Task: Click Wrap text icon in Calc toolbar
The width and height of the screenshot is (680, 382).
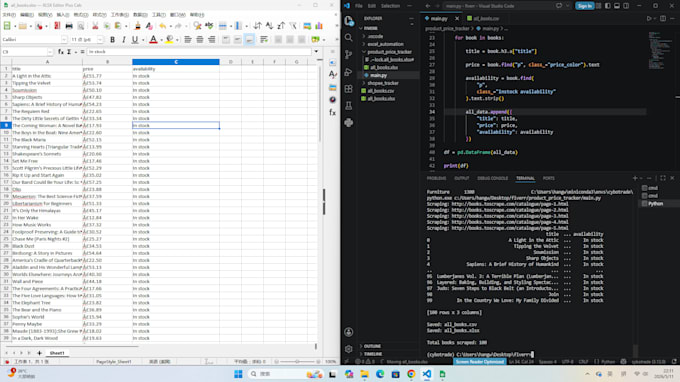Action: pos(264,39)
